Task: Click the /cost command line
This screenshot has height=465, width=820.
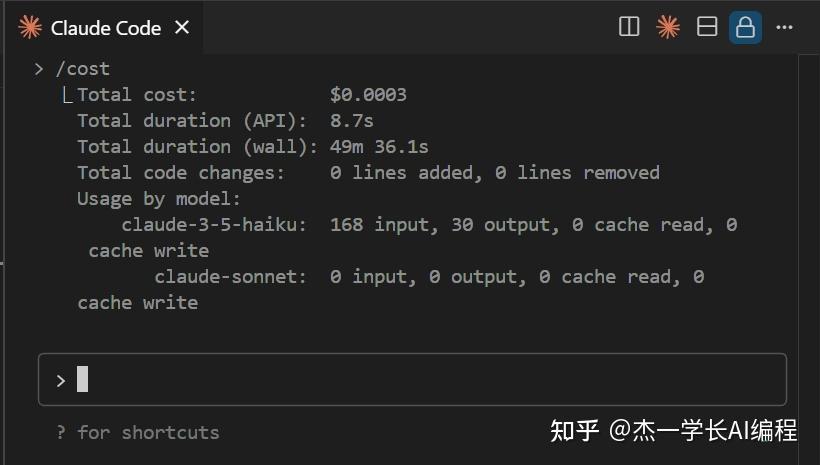Action: [83, 68]
